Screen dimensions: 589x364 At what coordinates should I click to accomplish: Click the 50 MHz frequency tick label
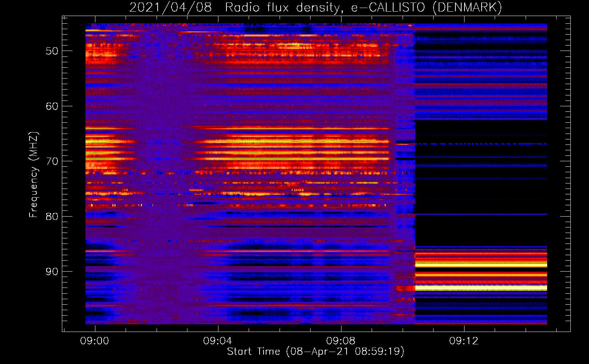coord(52,51)
